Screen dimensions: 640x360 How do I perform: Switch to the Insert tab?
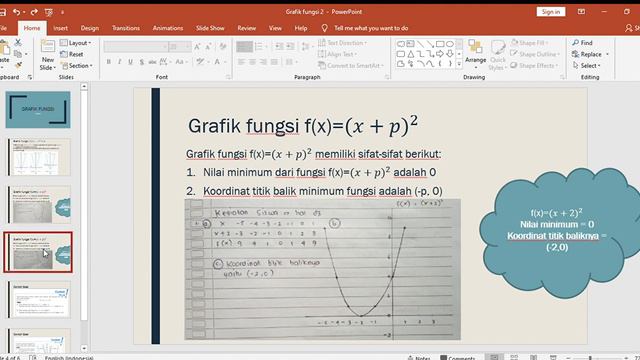[x=60, y=28]
